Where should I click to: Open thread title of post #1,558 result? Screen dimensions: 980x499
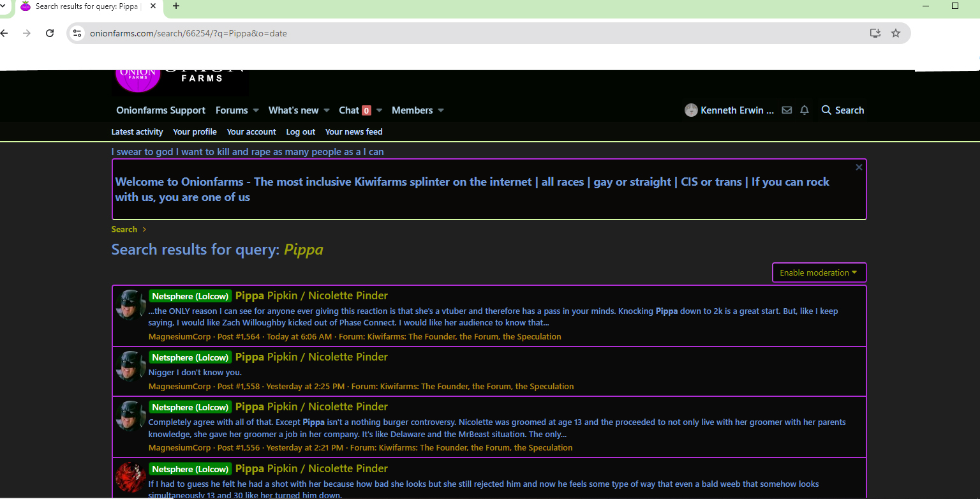click(x=311, y=357)
